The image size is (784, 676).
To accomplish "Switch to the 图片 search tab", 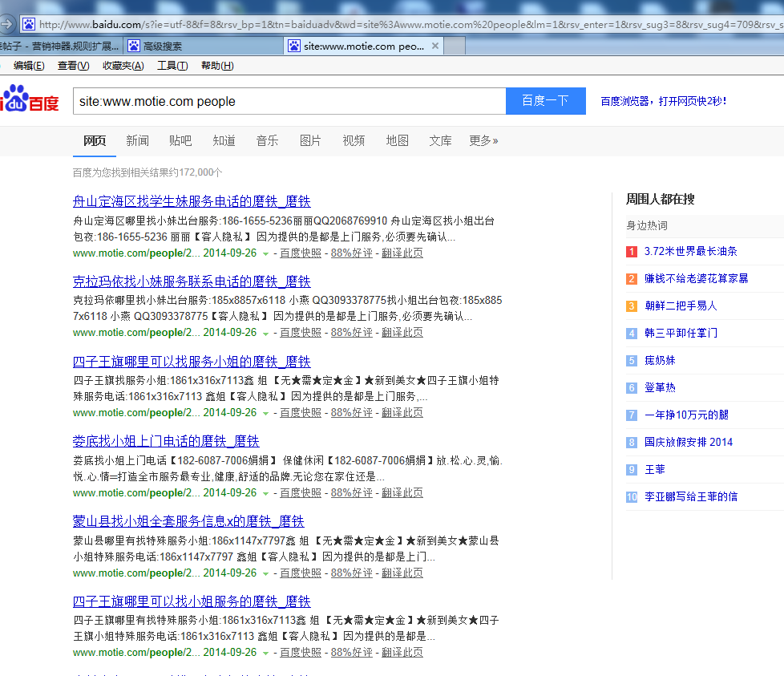I will tap(310, 140).
